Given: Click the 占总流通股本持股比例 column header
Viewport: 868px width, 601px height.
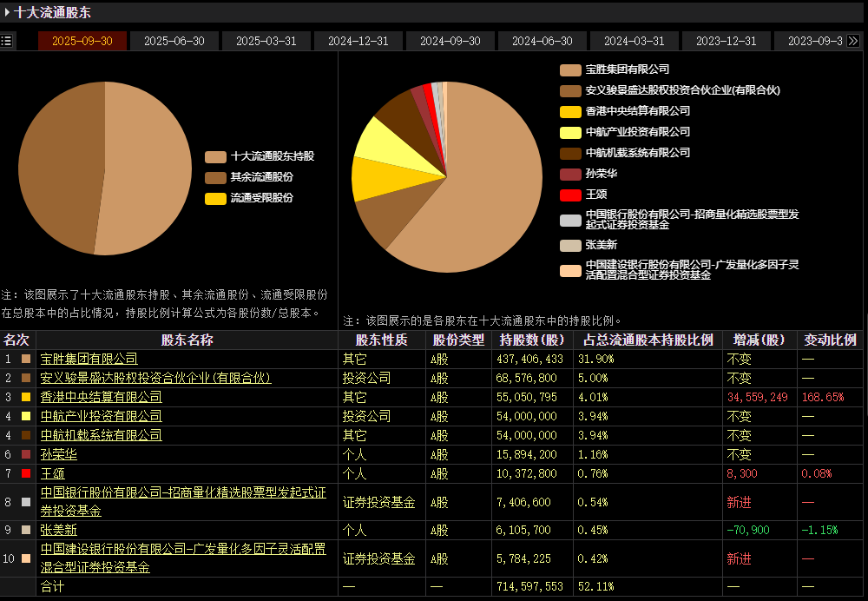Looking at the screenshot, I should tap(648, 340).
